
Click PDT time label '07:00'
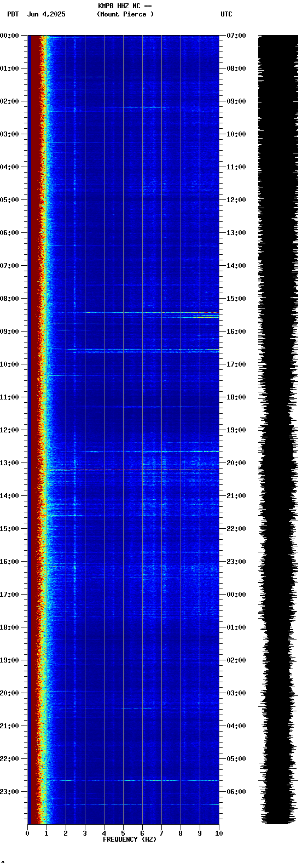9,266
